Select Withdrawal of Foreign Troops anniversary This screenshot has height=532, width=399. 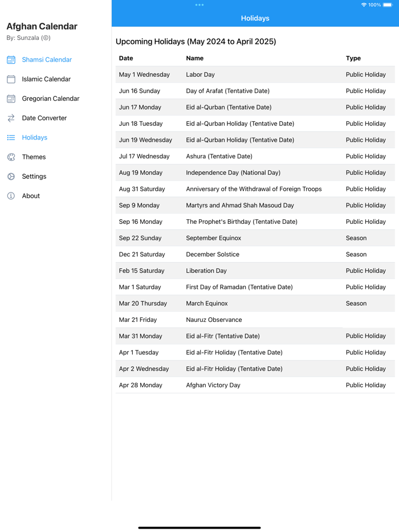pos(254,189)
